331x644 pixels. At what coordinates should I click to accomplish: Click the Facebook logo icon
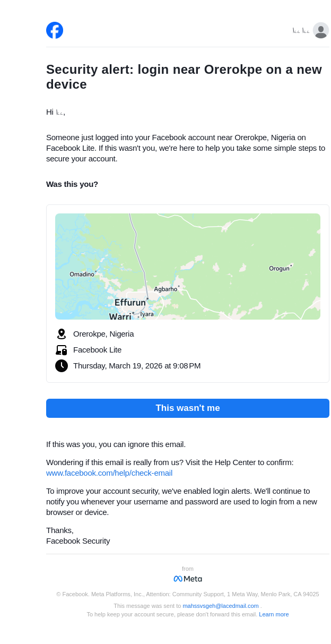pos(55,30)
